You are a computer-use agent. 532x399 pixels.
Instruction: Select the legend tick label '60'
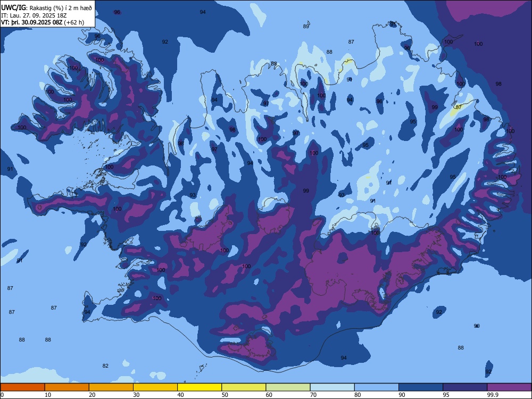[x=269, y=395]
